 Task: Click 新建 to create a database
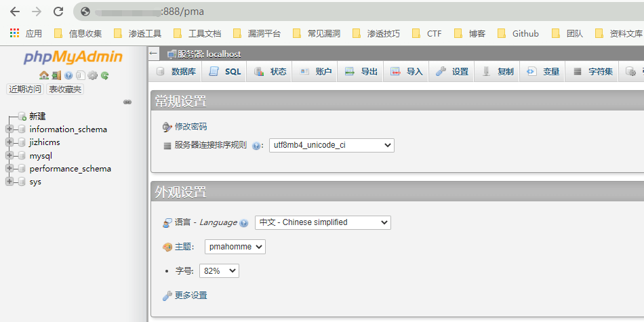tap(37, 117)
